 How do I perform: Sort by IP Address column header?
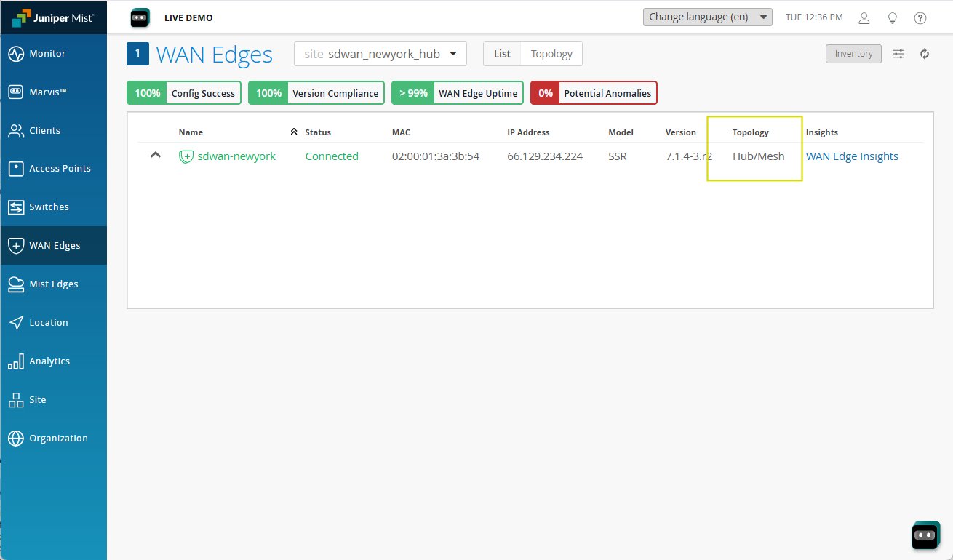pos(528,132)
